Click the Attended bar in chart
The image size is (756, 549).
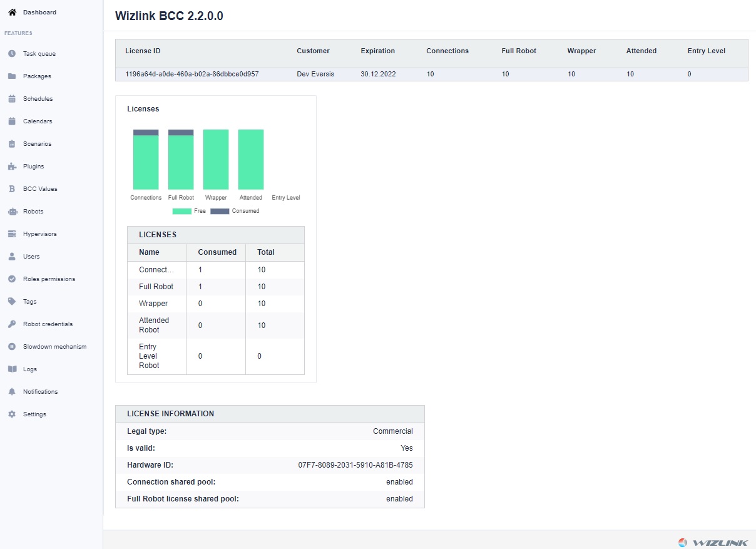tap(251, 160)
